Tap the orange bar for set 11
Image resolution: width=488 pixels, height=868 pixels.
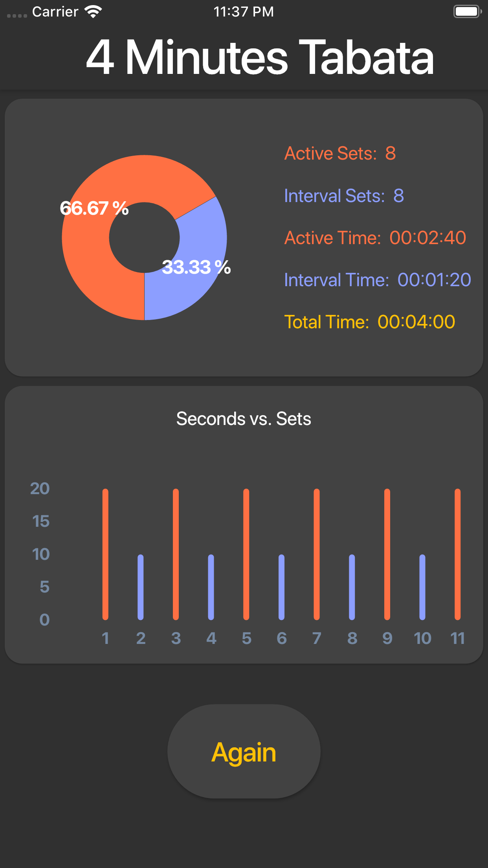click(x=457, y=554)
